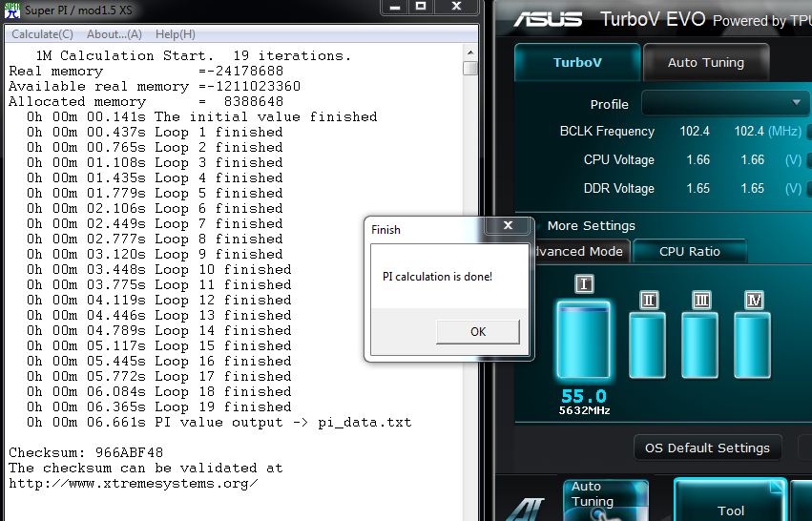This screenshot has height=521, width=812.
Task: Close the Finish dialog with X
Action: (x=508, y=225)
